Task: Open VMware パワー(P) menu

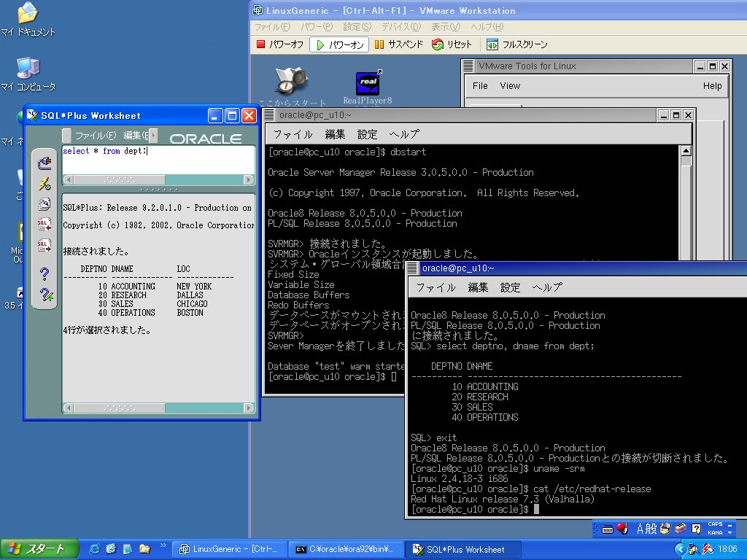Action: pyautogui.click(x=317, y=27)
